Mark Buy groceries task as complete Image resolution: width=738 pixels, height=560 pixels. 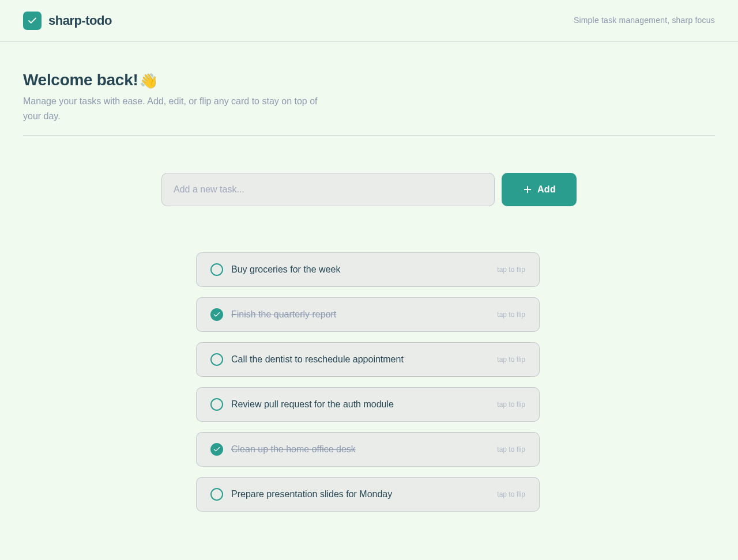217,270
